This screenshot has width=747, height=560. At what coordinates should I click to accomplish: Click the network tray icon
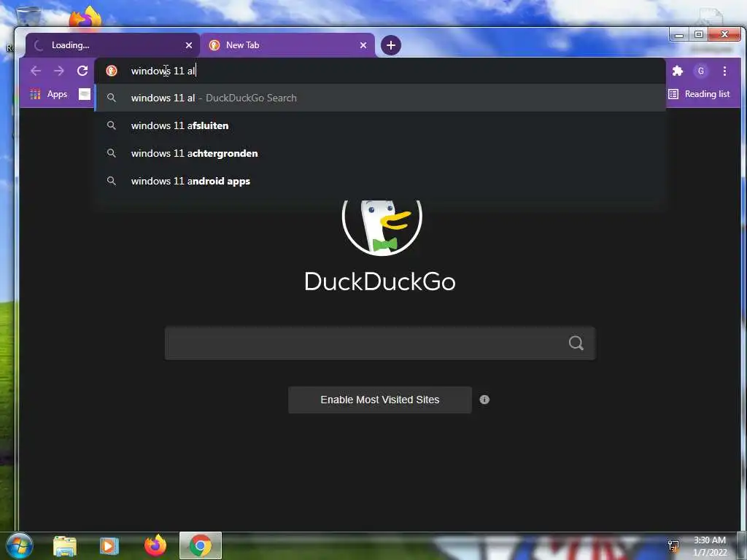pyautogui.click(x=673, y=546)
